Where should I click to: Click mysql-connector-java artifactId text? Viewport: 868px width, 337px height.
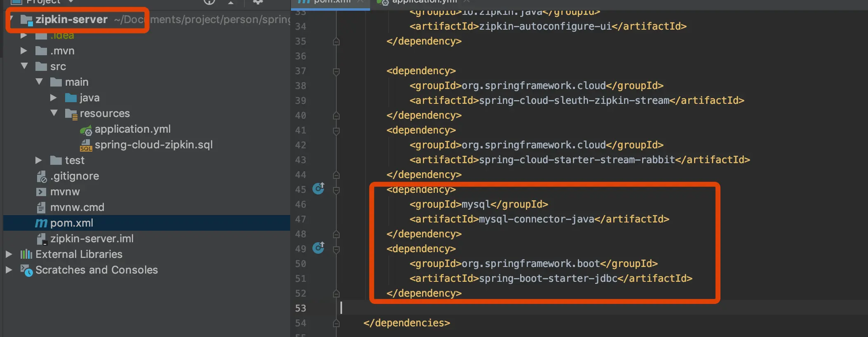click(x=537, y=219)
